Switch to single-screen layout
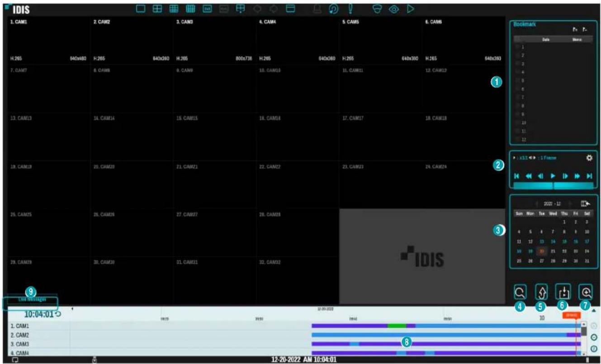 pos(141,8)
